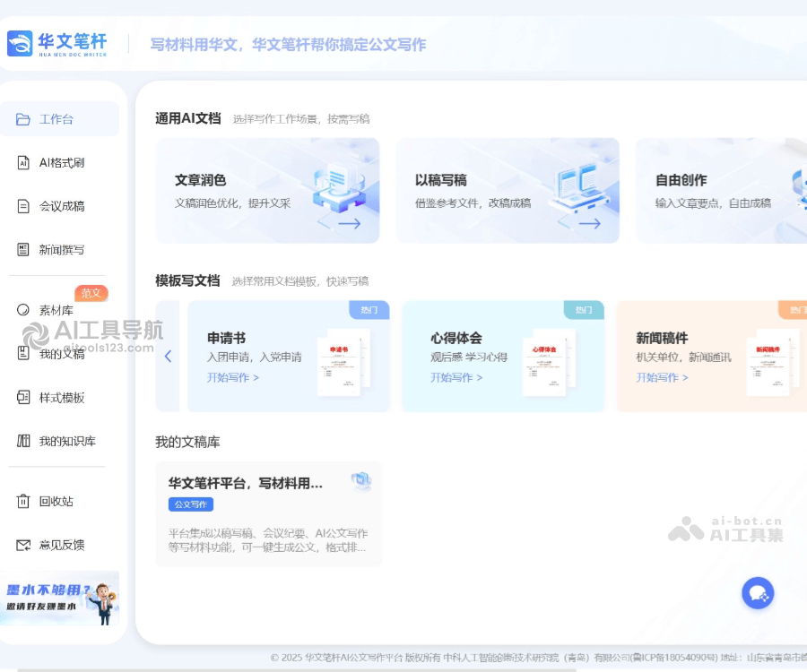Click the 会议成稿 document icon
The width and height of the screenshot is (807, 672).
23,206
